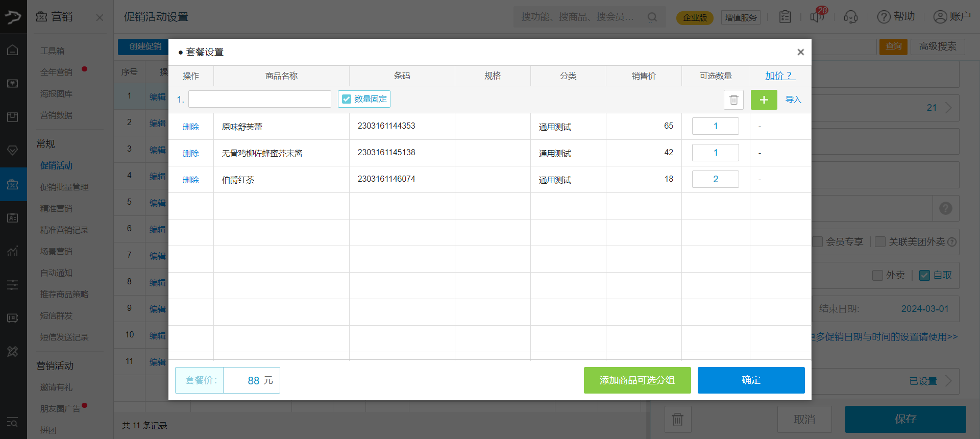Toggle the 数量固定 checkbox
The height and width of the screenshot is (439, 980).
[x=346, y=99]
